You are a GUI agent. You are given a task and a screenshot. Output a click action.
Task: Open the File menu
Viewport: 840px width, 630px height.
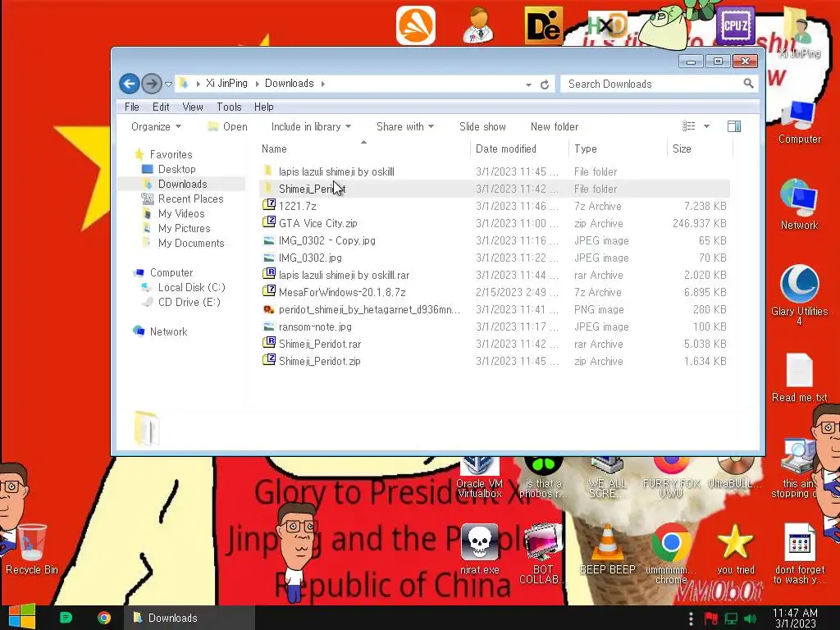pos(132,107)
